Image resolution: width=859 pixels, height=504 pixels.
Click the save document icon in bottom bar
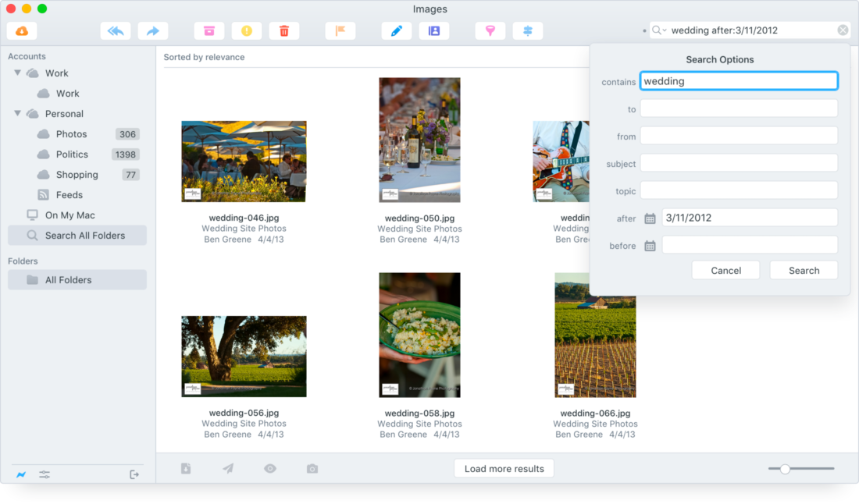pyautogui.click(x=186, y=468)
